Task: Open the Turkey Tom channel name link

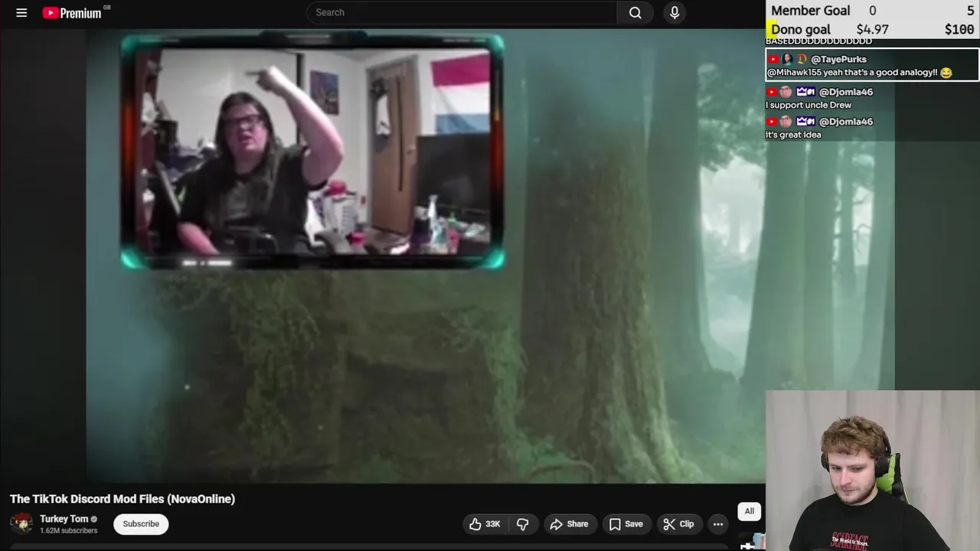Action: click(x=64, y=519)
